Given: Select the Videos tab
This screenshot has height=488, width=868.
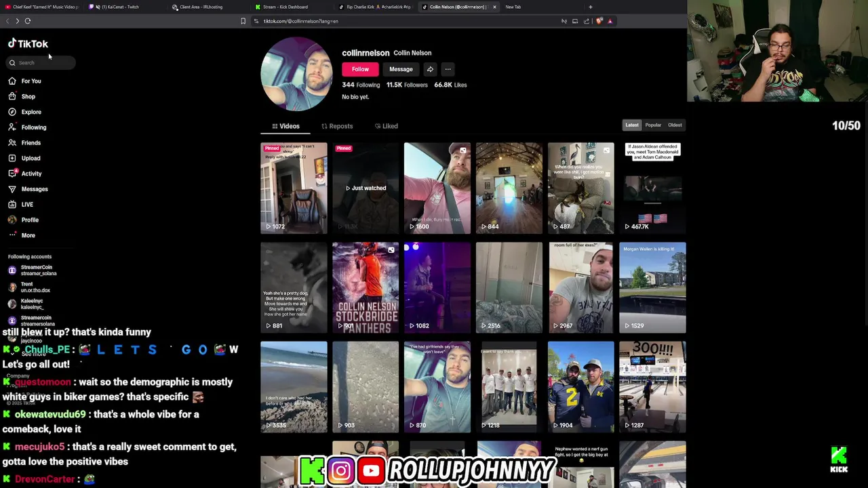Looking at the screenshot, I should pos(285,126).
